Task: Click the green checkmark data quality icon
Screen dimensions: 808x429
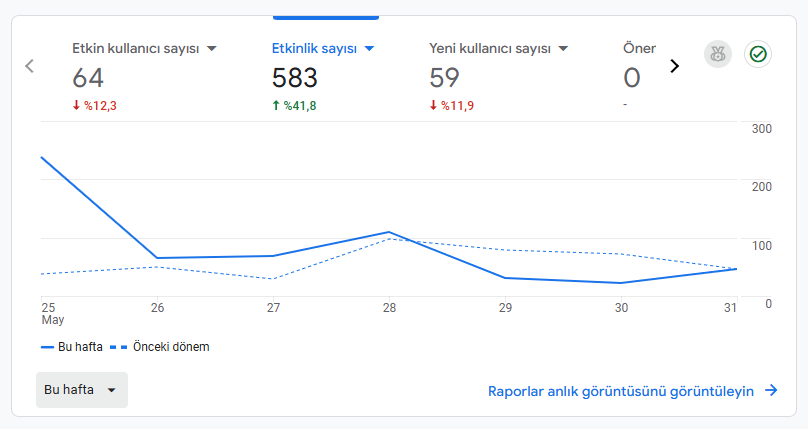Action: tap(758, 54)
